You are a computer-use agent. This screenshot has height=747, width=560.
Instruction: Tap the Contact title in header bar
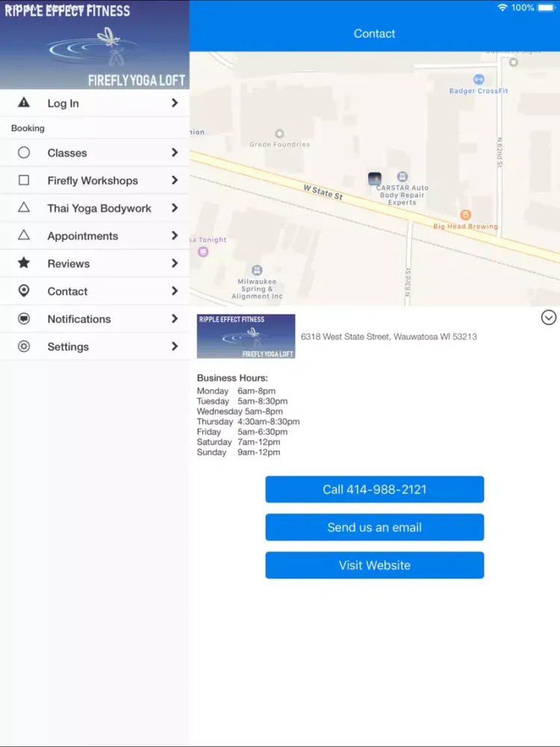tap(374, 34)
